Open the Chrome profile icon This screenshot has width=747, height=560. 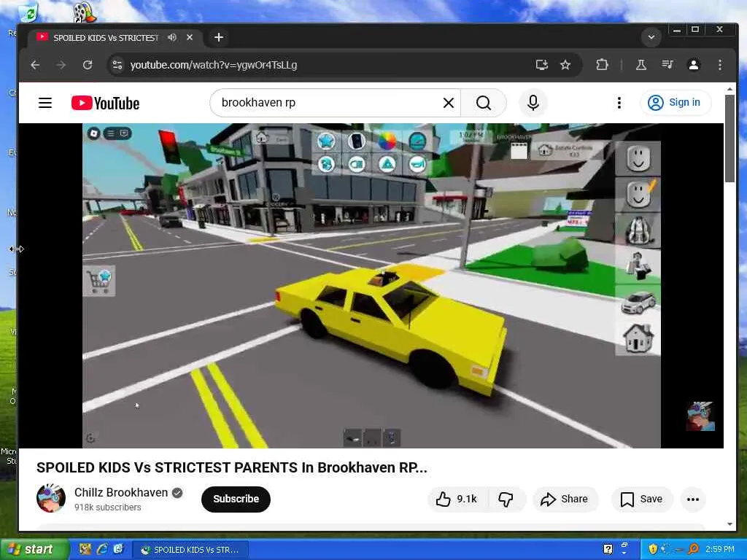click(x=694, y=65)
